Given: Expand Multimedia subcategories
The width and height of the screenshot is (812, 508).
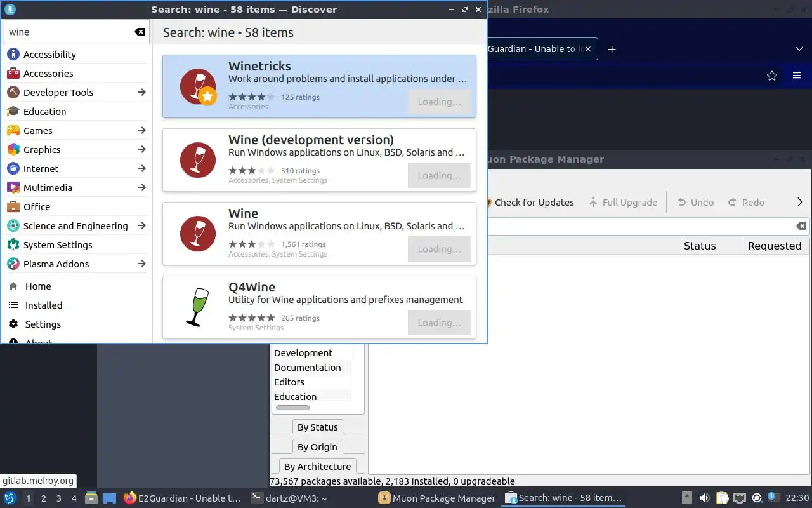Looking at the screenshot, I should pos(141,187).
